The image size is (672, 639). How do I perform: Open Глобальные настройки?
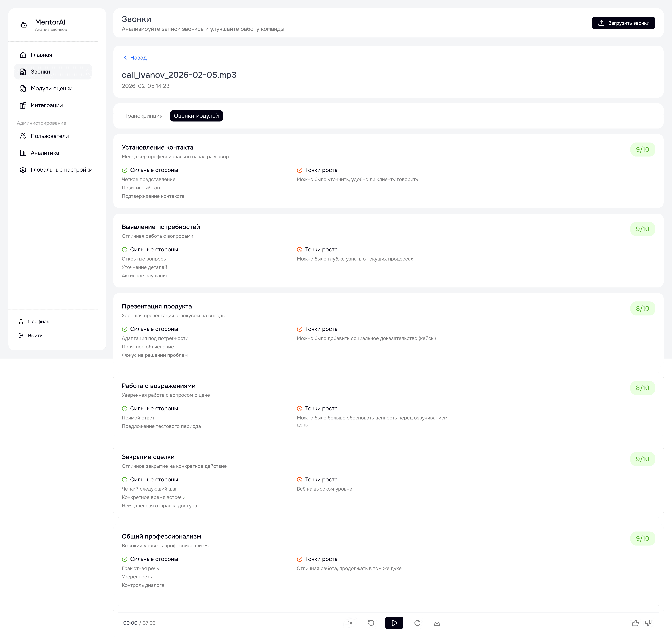click(61, 170)
